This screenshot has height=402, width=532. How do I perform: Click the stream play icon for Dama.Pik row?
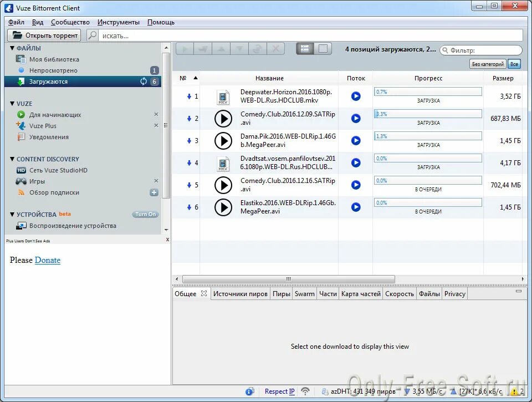click(x=356, y=141)
